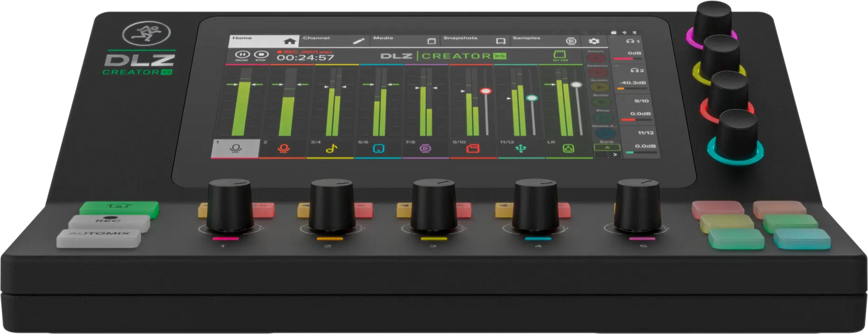Viewport: 868px width, 334px height.
Task: Go to the next sample bank arrow
Action: (614, 154)
